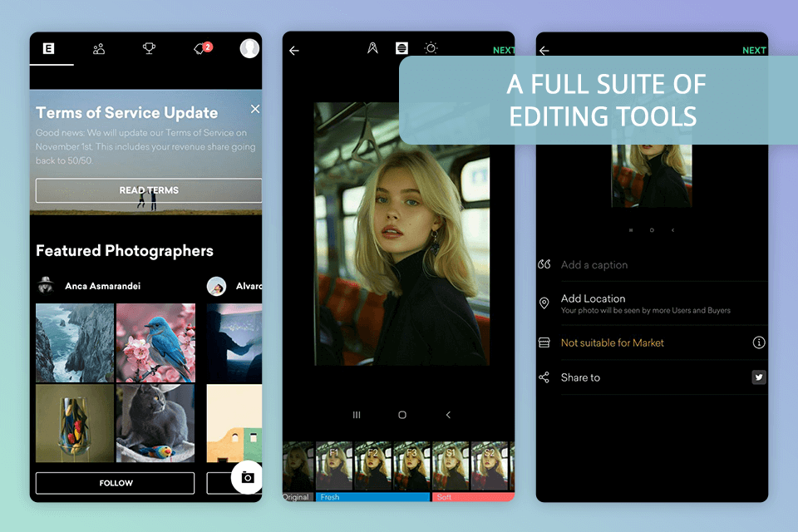This screenshot has width=798, height=532.
Task: Open the pastel building photo thumbnail
Action: point(234,423)
